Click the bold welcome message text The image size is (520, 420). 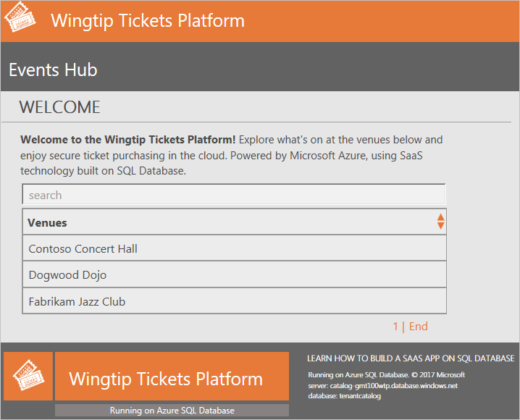point(128,140)
